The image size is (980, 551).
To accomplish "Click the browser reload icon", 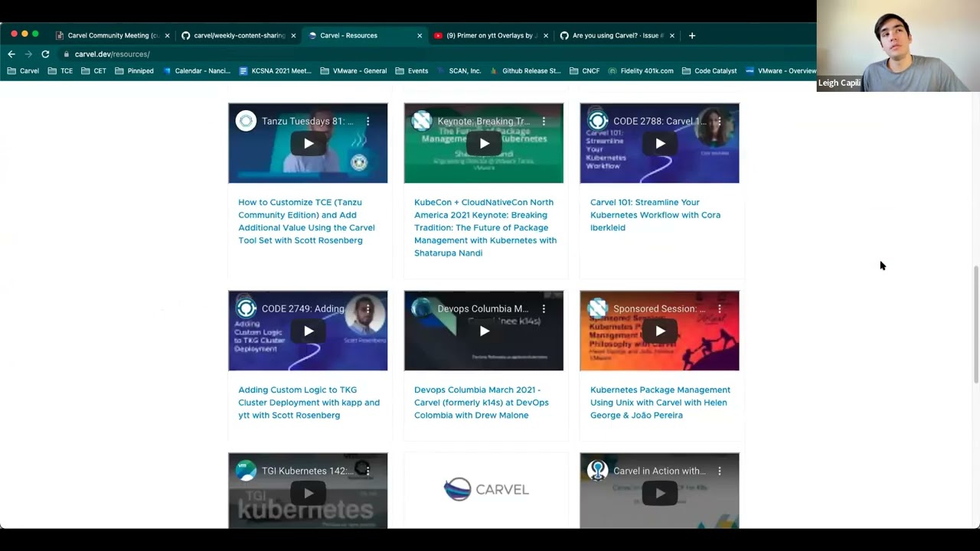I will tap(45, 54).
